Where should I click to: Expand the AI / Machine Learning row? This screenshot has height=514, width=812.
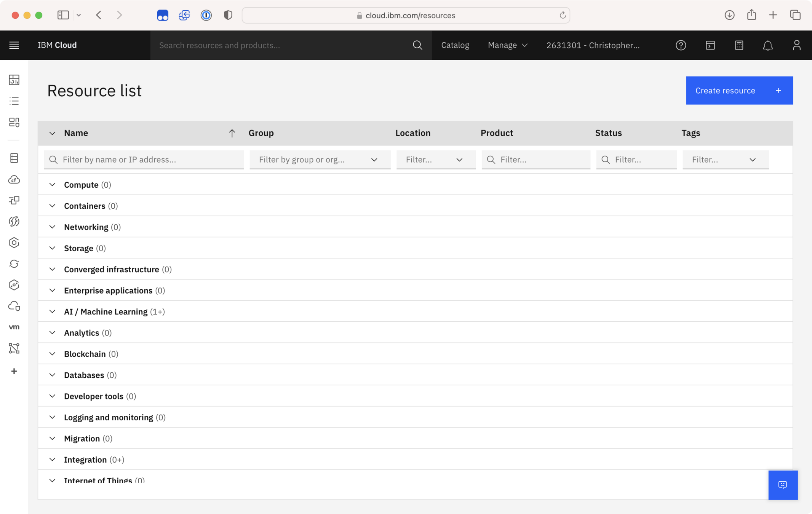(52, 311)
